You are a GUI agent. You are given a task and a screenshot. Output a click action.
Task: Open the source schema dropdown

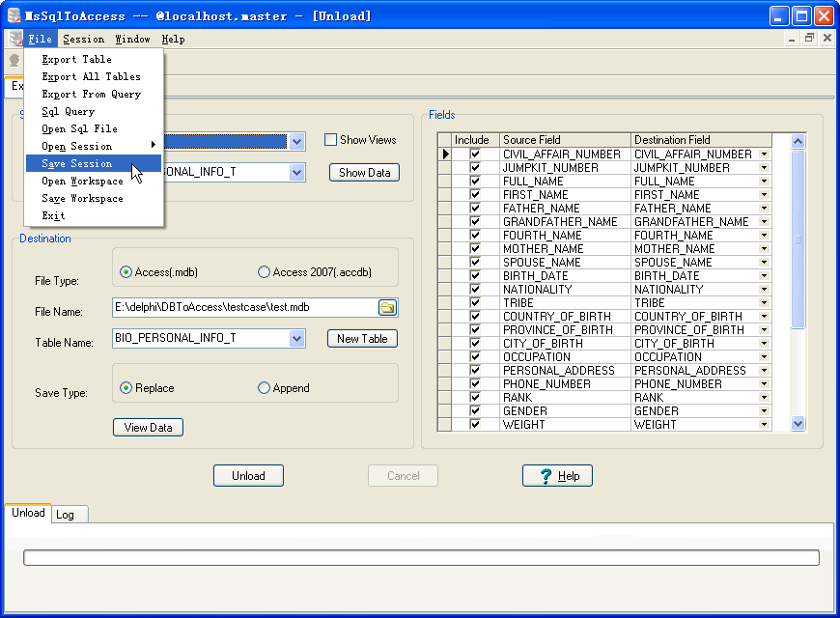pyautogui.click(x=296, y=142)
